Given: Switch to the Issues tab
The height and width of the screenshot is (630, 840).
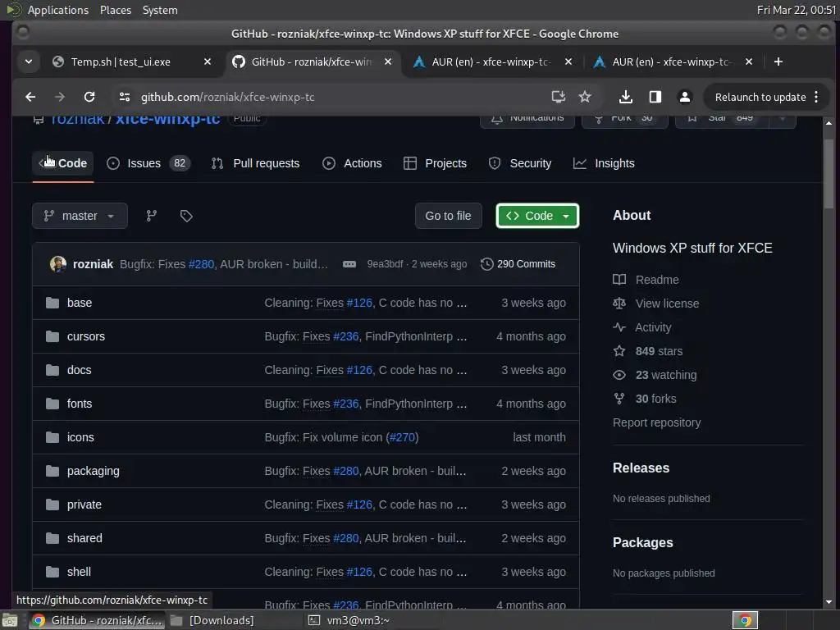Looking at the screenshot, I should [x=148, y=163].
